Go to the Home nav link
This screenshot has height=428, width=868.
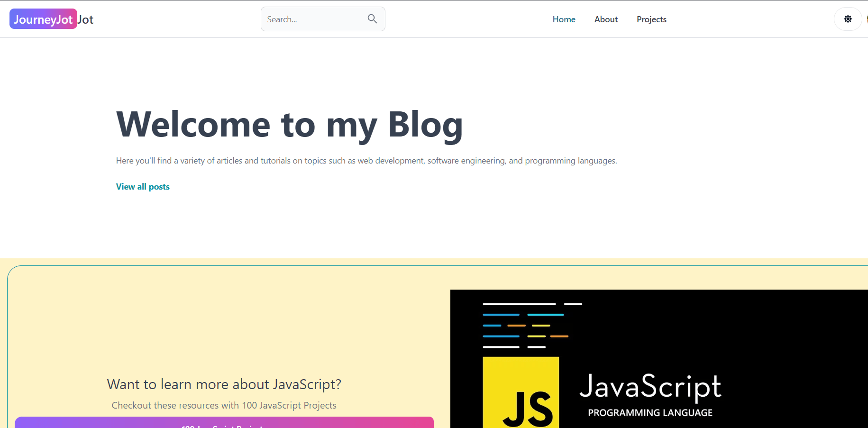coord(564,19)
